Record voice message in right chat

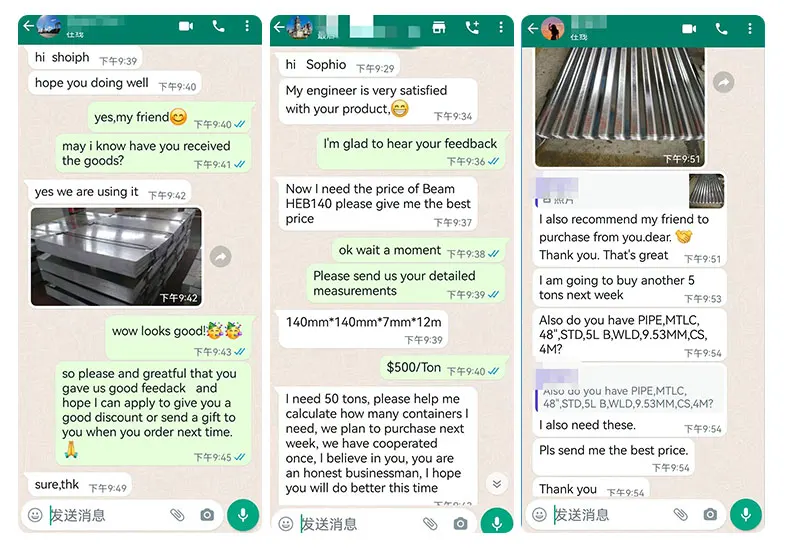(746, 514)
